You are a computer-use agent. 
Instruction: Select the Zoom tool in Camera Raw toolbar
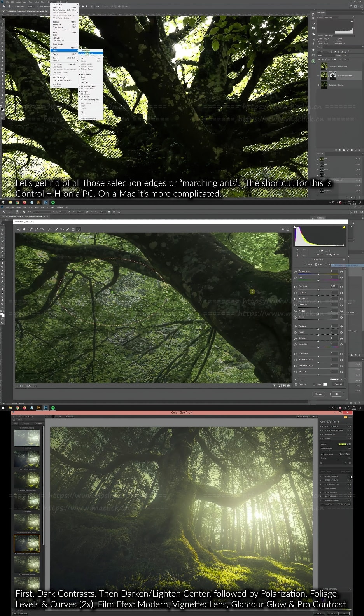pyautogui.click(x=18, y=229)
